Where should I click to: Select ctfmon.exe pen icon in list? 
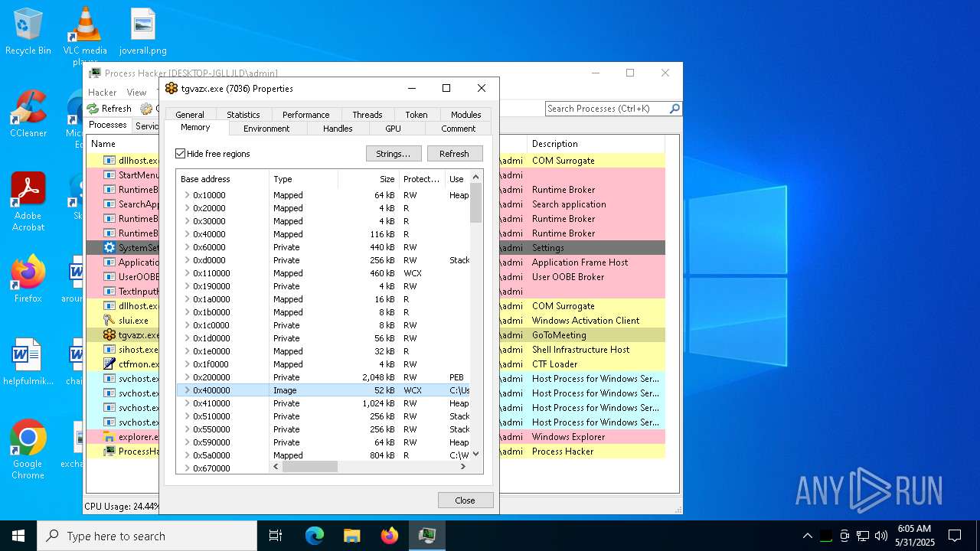[109, 364]
